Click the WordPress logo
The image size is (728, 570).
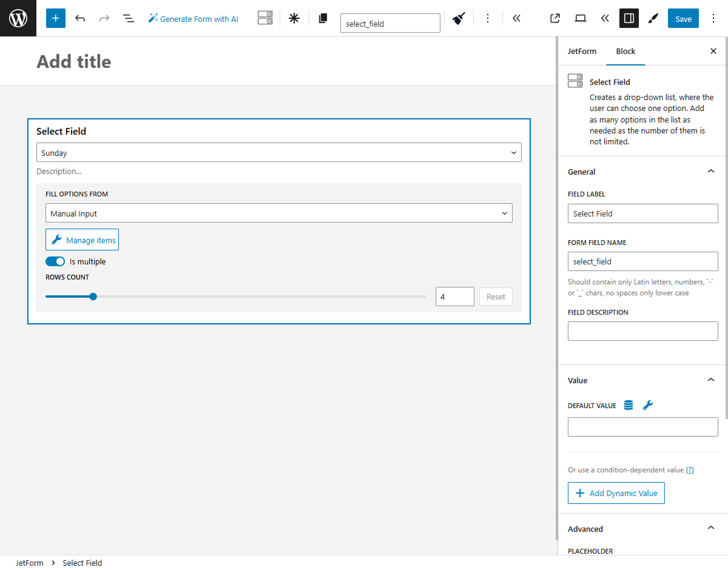(18, 18)
